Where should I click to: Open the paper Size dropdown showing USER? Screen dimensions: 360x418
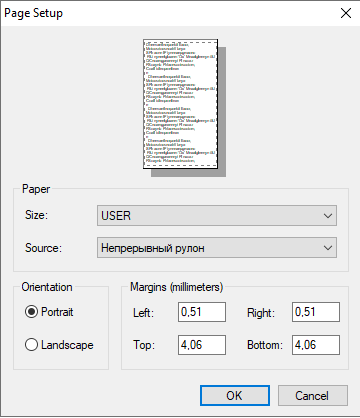pos(217,216)
